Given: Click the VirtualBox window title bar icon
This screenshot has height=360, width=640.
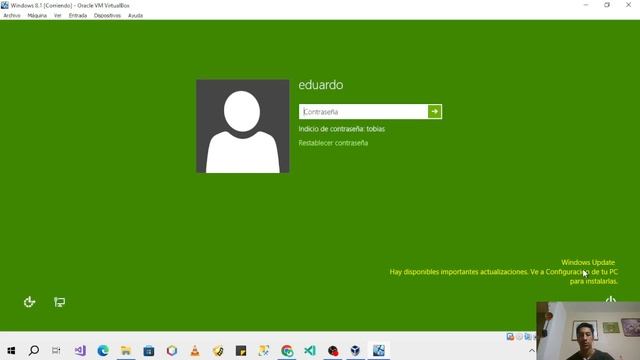Looking at the screenshot, I should click(x=5, y=5).
